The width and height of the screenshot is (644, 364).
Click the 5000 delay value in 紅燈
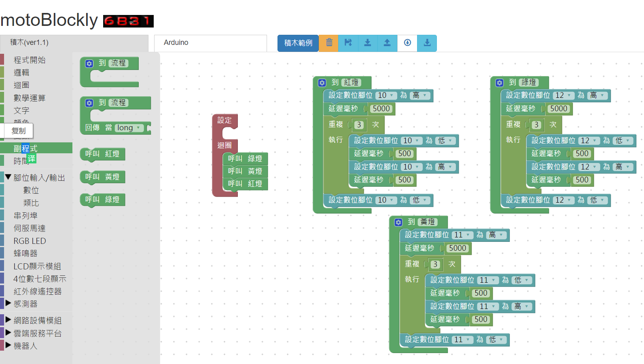tap(381, 109)
